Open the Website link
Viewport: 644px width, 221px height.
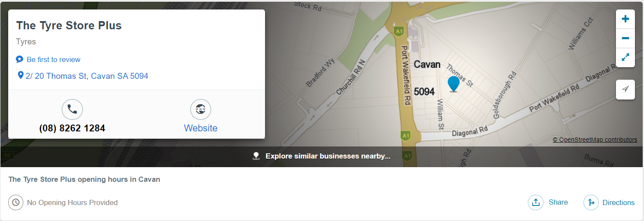pyautogui.click(x=201, y=128)
